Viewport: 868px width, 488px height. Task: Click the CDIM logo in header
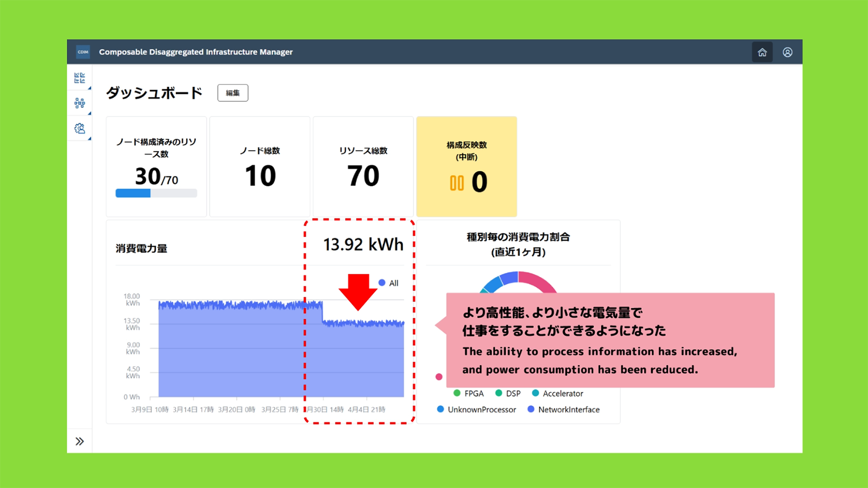[x=83, y=52]
